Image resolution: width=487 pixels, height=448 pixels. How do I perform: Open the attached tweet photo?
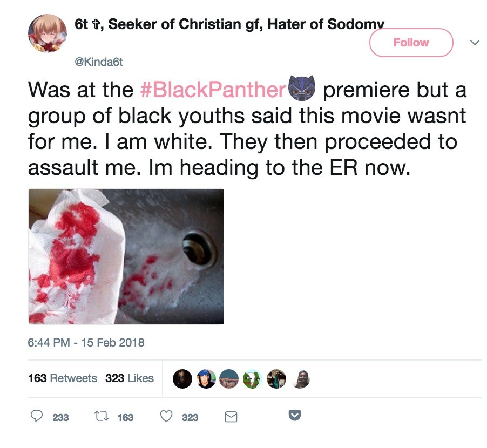click(126, 256)
